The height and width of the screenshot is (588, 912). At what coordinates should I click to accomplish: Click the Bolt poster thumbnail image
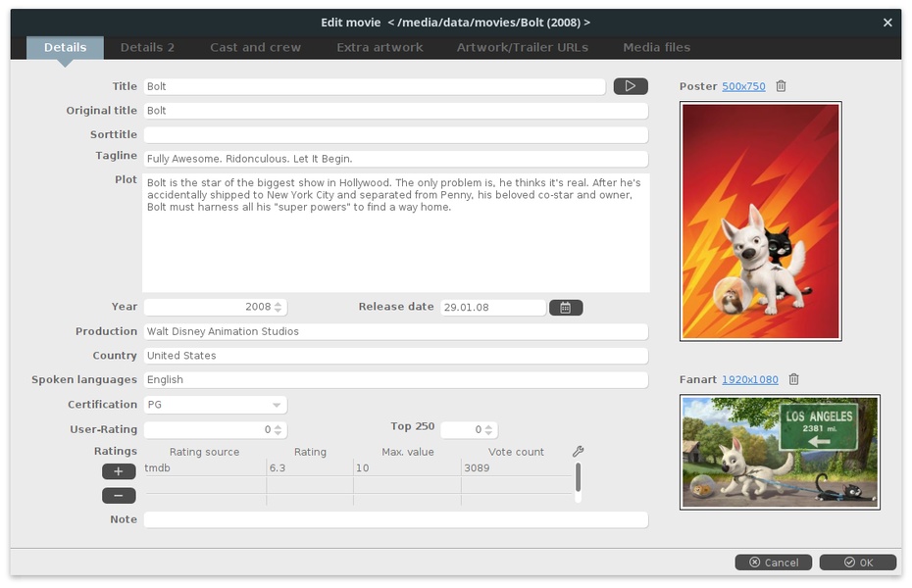point(760,221)
